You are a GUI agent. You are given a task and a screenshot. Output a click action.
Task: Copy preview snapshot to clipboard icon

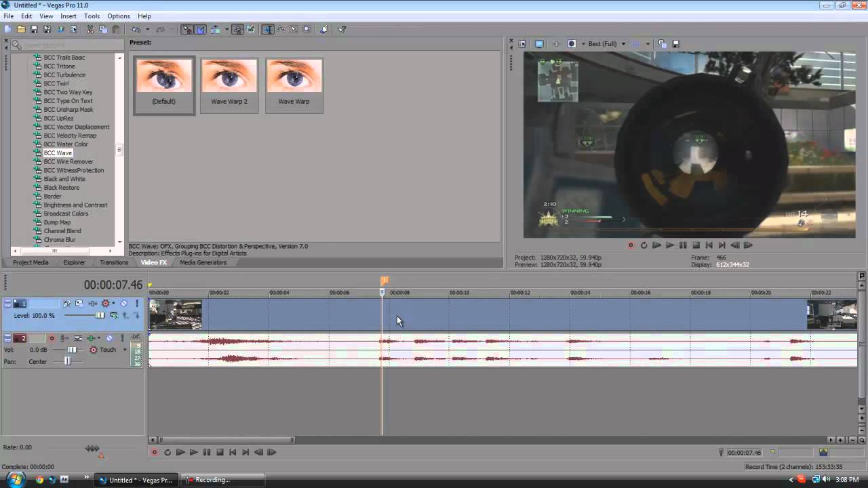pos(663,44)
